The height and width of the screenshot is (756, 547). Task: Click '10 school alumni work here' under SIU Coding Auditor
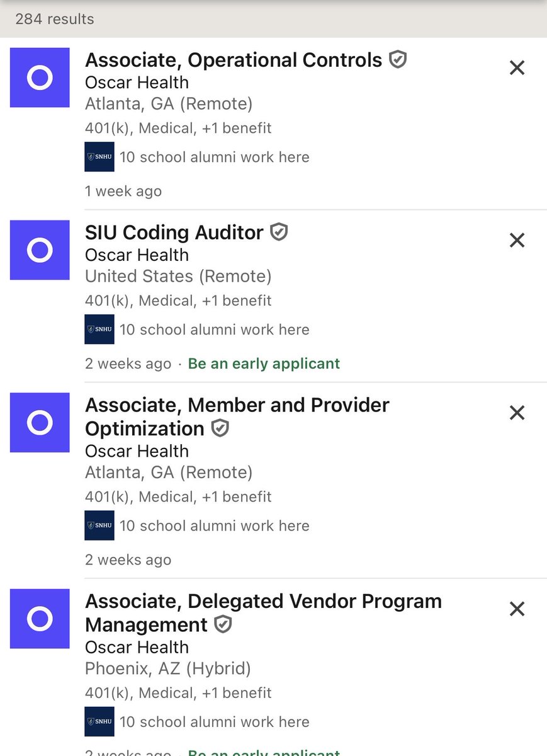pyautogui.click(x=215, y=329)
